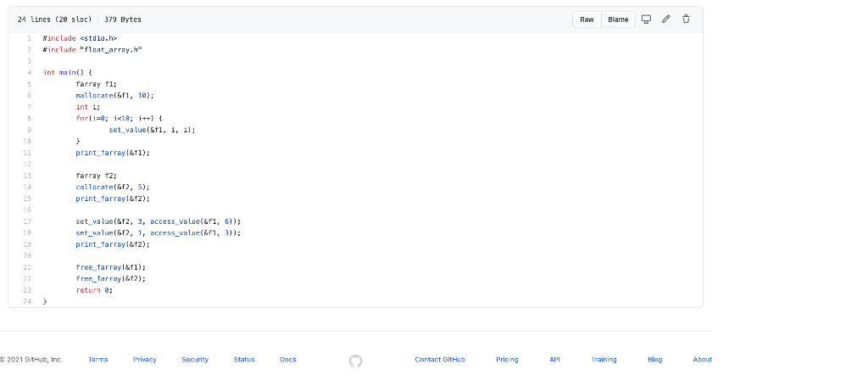
Task: Click 'print_farray(&f2);' on line 15
Action: [x=113, y=199]
